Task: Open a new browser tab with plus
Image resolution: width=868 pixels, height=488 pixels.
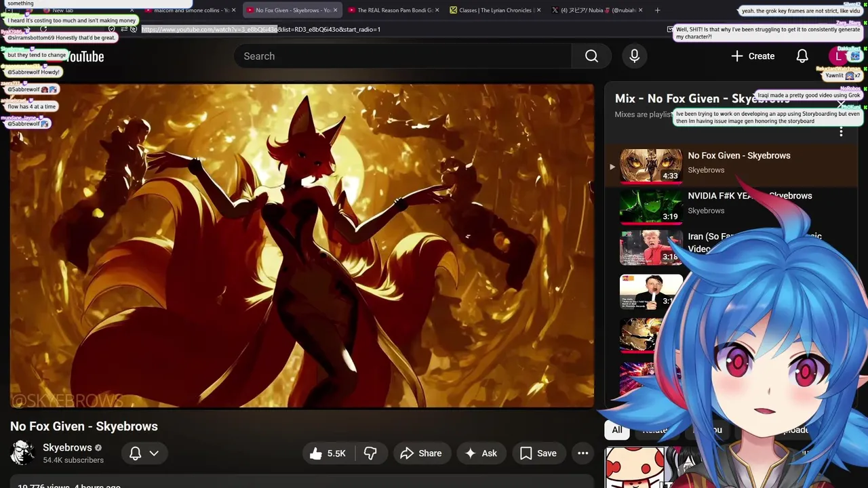Action: pos(657,10)
